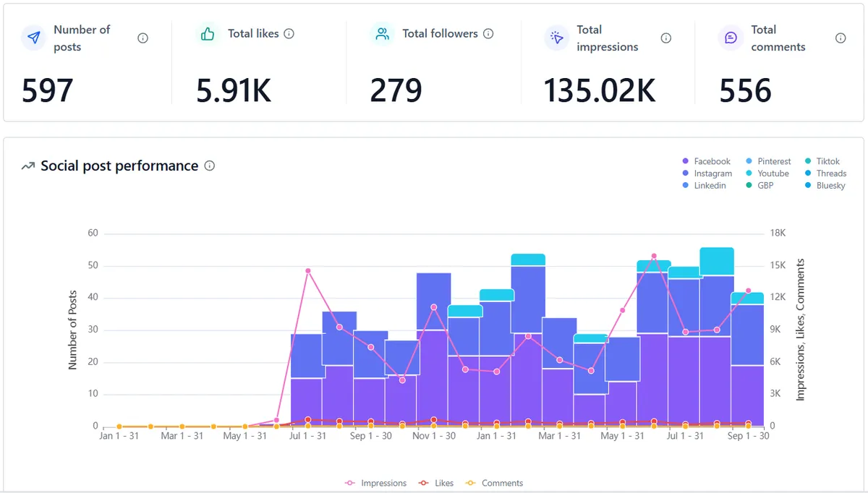Open info tooltip beside Total comments
Image resolution: width=868 pixels, height=493 pixels.
(841, 38)
